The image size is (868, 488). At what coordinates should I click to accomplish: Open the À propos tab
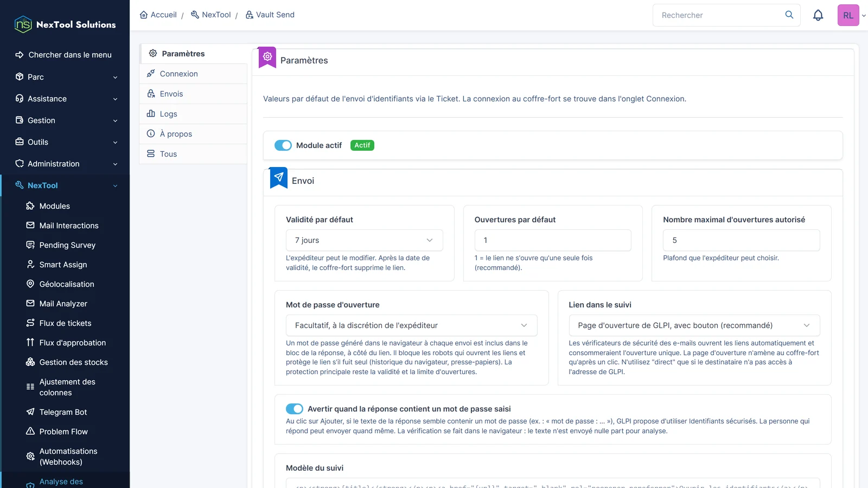click(193, 134)
